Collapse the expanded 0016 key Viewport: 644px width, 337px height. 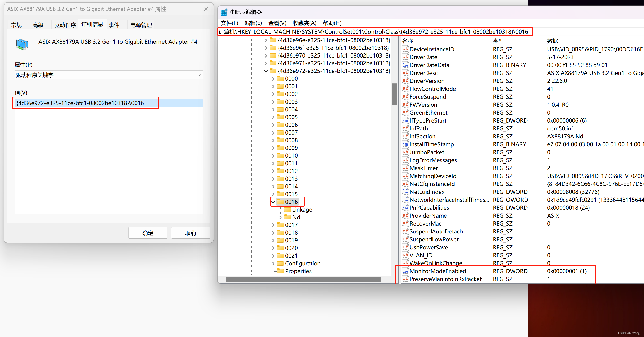click(x=273, y=202)
